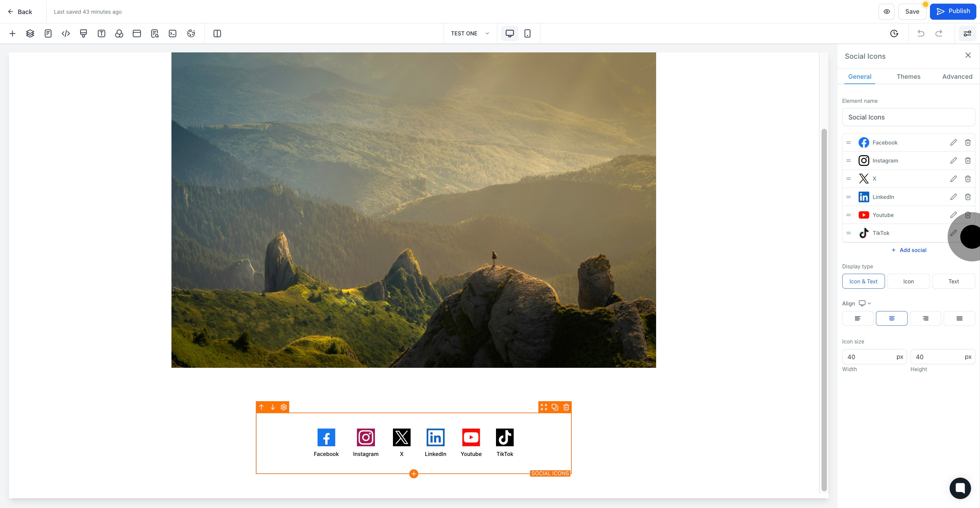Screen dimensions: 980x508
Task: Open the Align device dropdown
Action: (865, 303)
